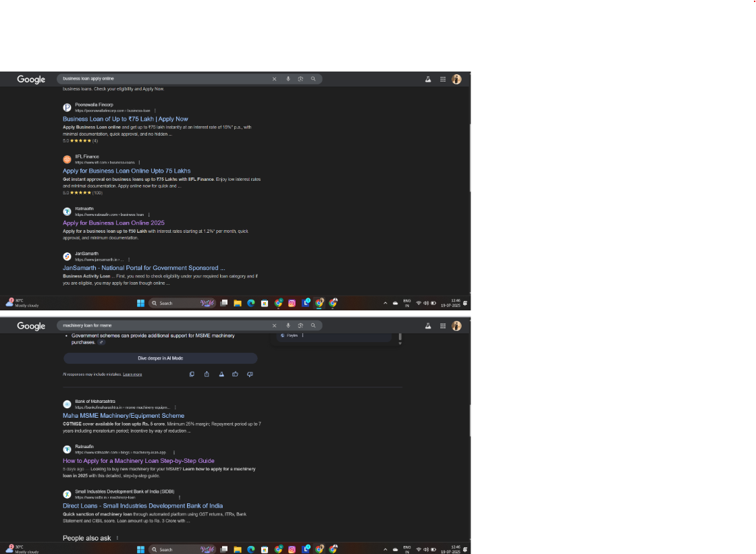756x554 pixels.
Task: Open the dots menu next to 'People also ask'
Action: [117, 538]
